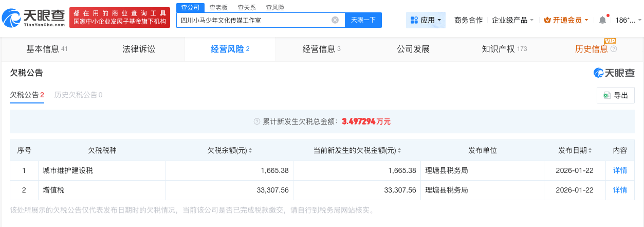This screenshot has height=227, width=644.
Task: Open the notification bell
Action: pyautogui.click(x=602, y=20)
